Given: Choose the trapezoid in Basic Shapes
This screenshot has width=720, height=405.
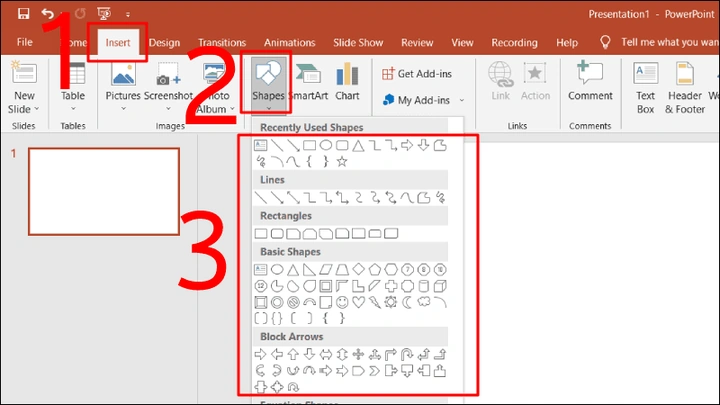Looking at the screenshot, I should (x=342, y=270).
